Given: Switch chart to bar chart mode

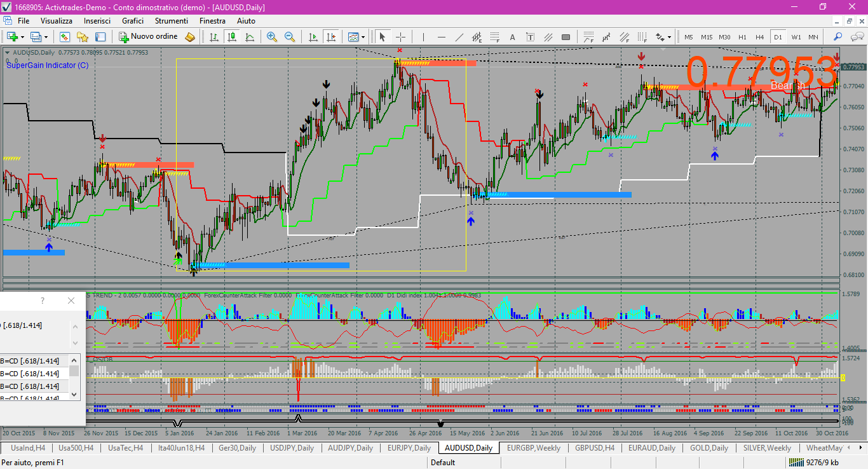Looking at the screenshot, I should (x=214, y=37).
